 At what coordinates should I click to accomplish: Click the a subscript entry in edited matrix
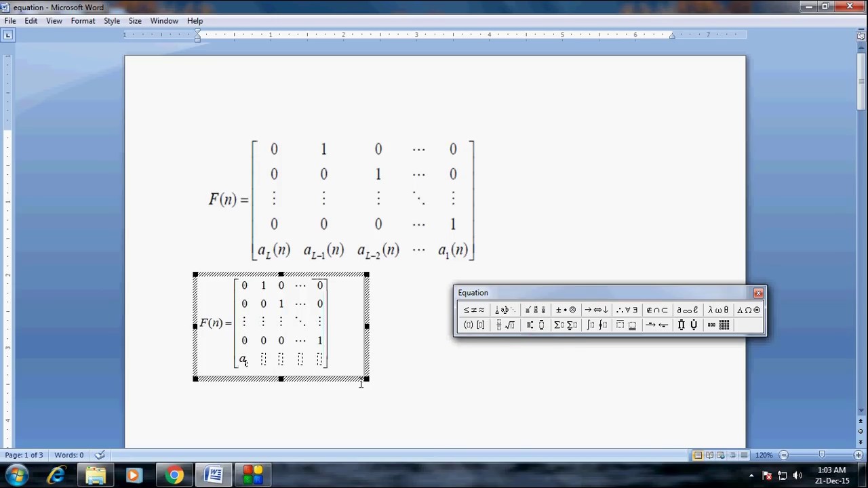point(243,360)
